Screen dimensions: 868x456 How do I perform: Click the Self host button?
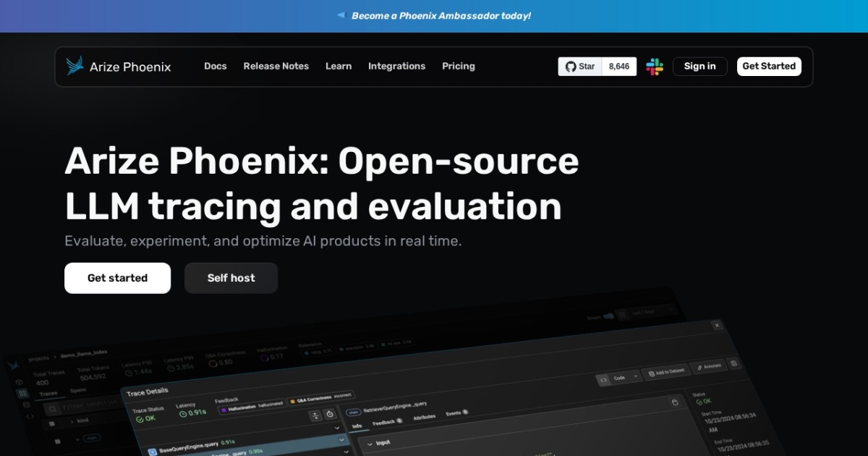point(231,278)
